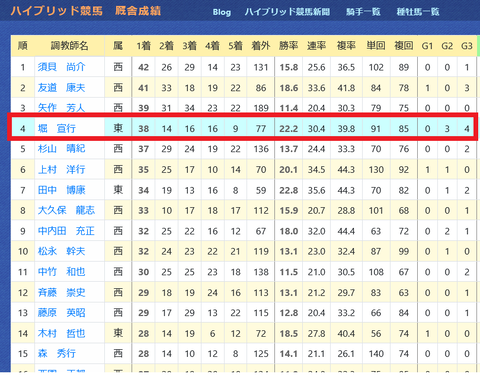The height and width of the screenshot is (380, 480).
Task: Open 種牡馬一覧 navigation link
Action: pos(418,12)
